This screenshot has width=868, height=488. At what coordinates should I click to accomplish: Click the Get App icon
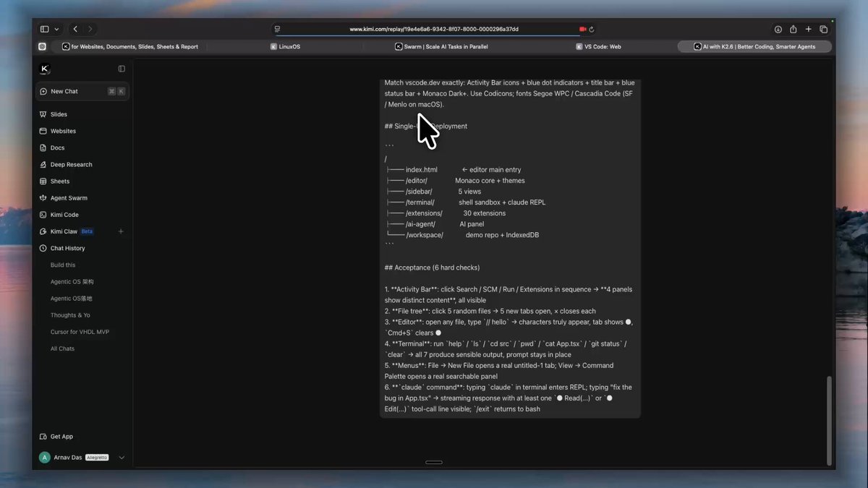tap(43, 437)
